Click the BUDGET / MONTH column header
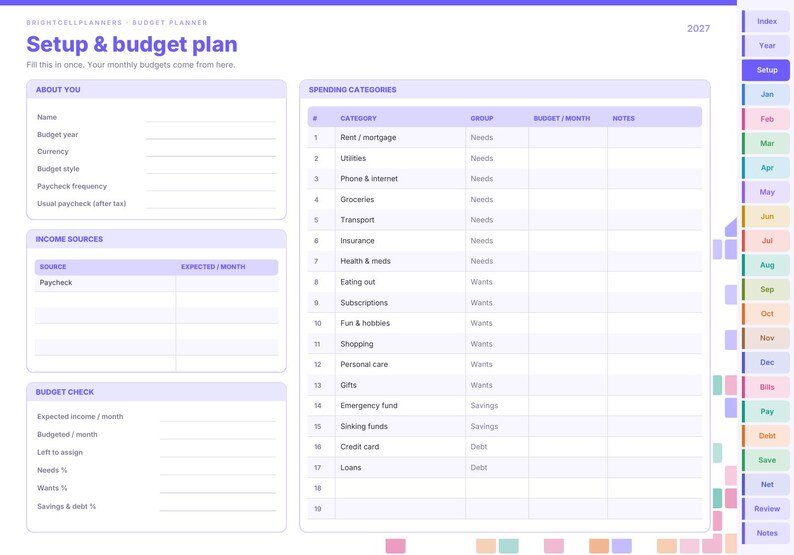Screen dimensions: 794x555 pos(562,118)
